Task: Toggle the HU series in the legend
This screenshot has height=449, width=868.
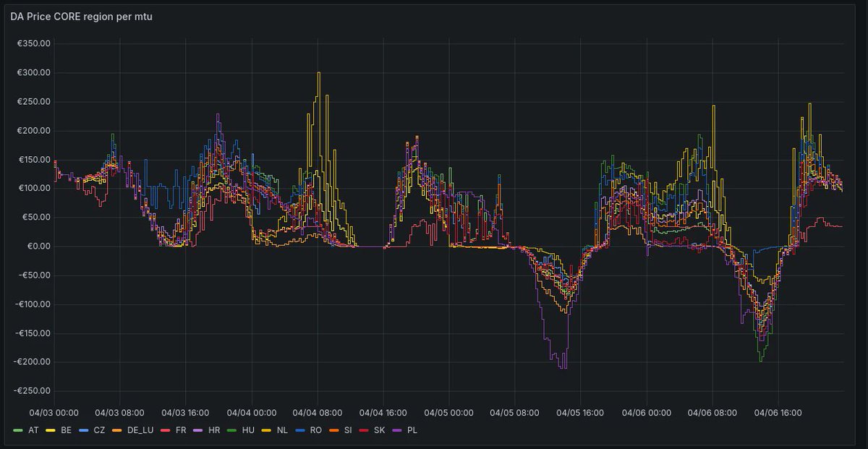Action: [248, 431]
